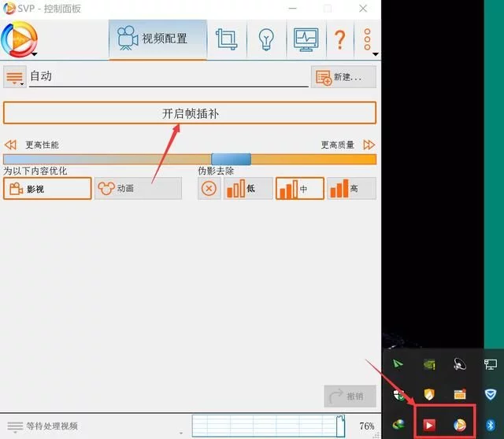Set artifact removal to 中
This screenshot has height=439, width=504.
[299, 189]
